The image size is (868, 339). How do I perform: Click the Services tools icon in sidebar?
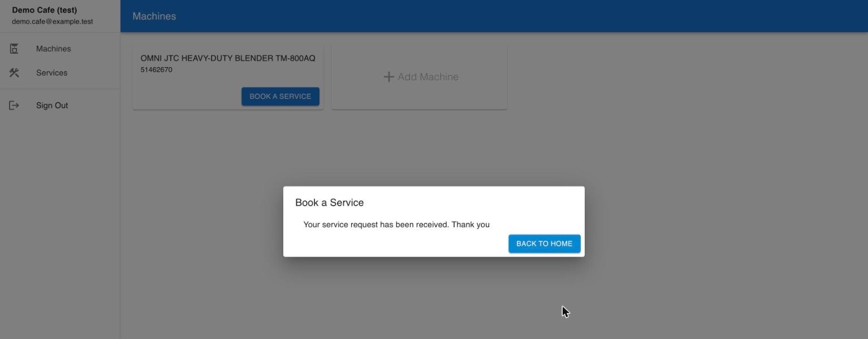click(14, 73)
